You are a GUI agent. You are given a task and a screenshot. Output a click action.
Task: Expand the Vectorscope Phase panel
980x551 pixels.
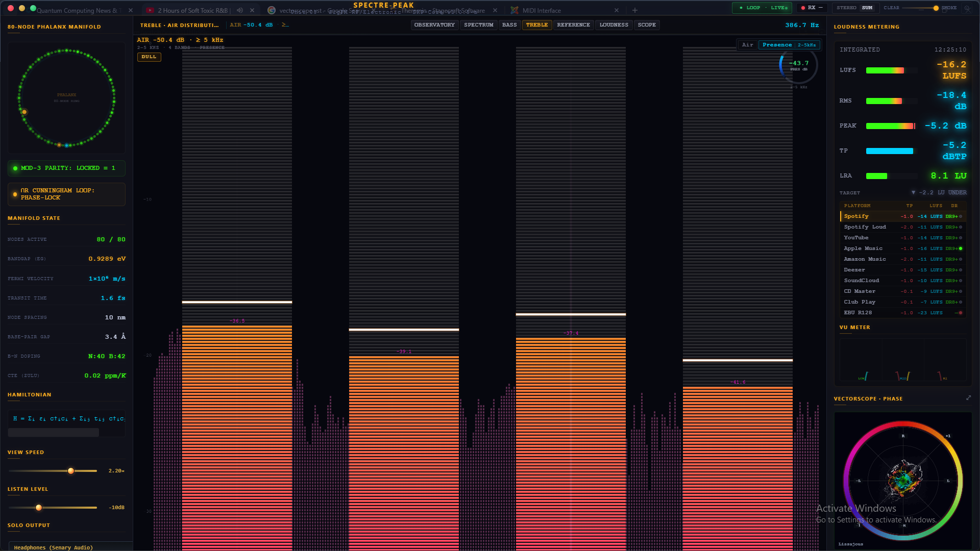[x=968, y=398]
